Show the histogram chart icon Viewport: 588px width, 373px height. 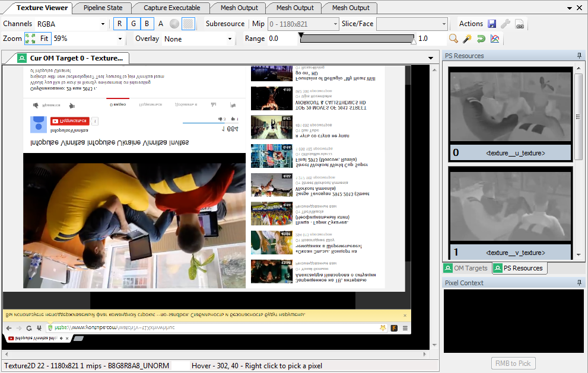coord(495,39)
